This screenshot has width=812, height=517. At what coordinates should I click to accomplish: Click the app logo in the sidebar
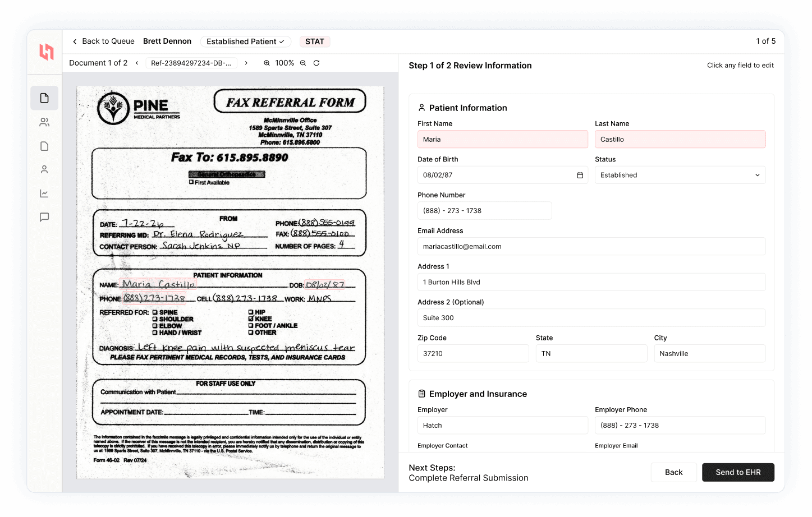(x=46, y=52)
